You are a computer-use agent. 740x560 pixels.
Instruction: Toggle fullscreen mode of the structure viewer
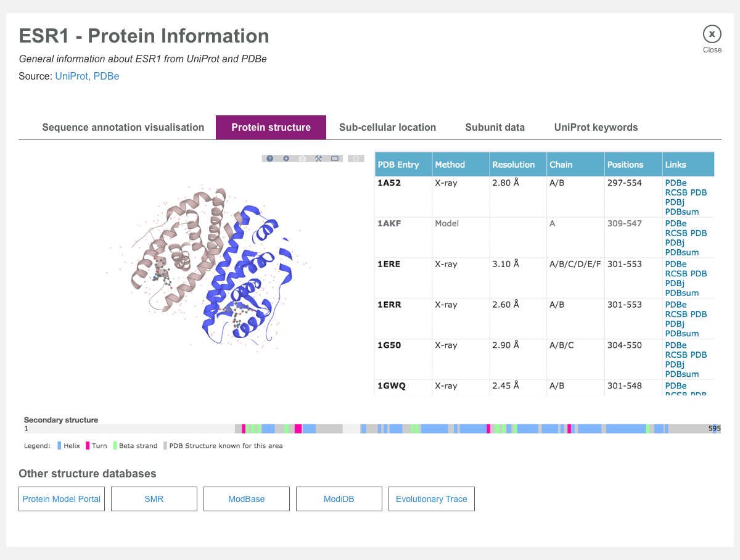[334, 159]
